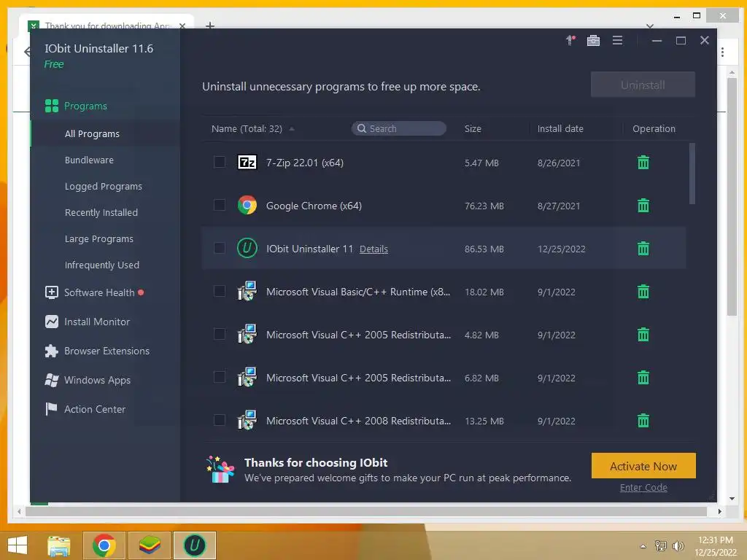Select the '7-Zip 22.01 (x64)' program name
The image size is (747, 560).
(x=304, y=163)
